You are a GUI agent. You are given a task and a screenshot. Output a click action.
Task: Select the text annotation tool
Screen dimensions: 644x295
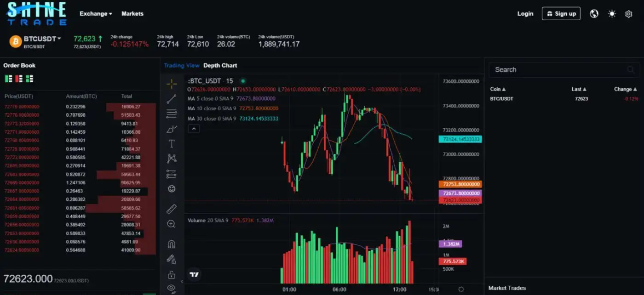(172, 144)
